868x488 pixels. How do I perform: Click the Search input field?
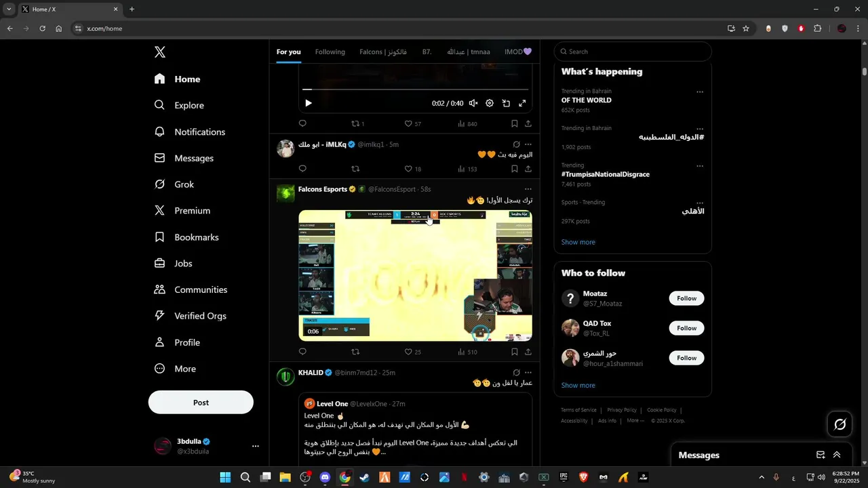[633, 52]
